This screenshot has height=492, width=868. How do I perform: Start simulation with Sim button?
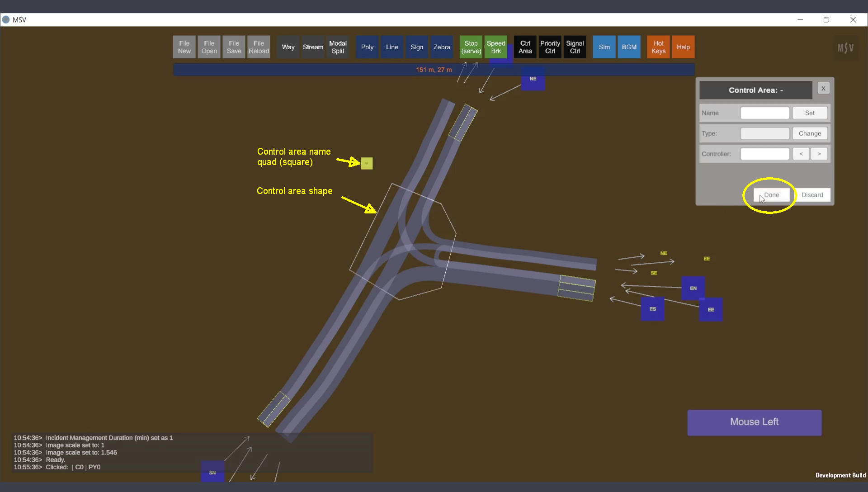tap(604, 47)
